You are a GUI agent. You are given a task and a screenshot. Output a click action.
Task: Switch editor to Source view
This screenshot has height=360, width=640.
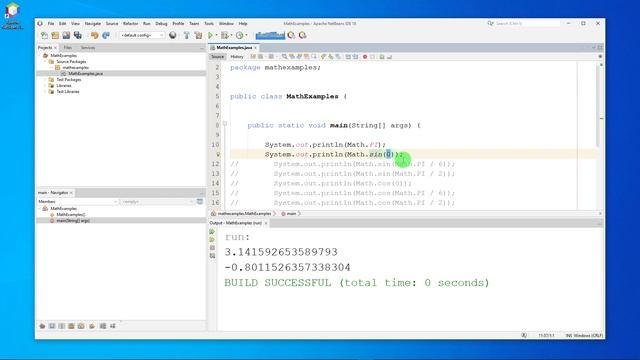click(218, 57)
